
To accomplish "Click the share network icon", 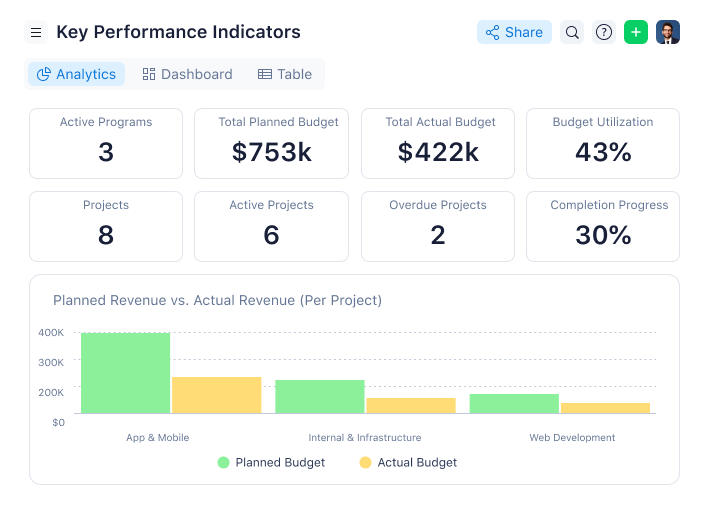I will (x=493, y=32).
